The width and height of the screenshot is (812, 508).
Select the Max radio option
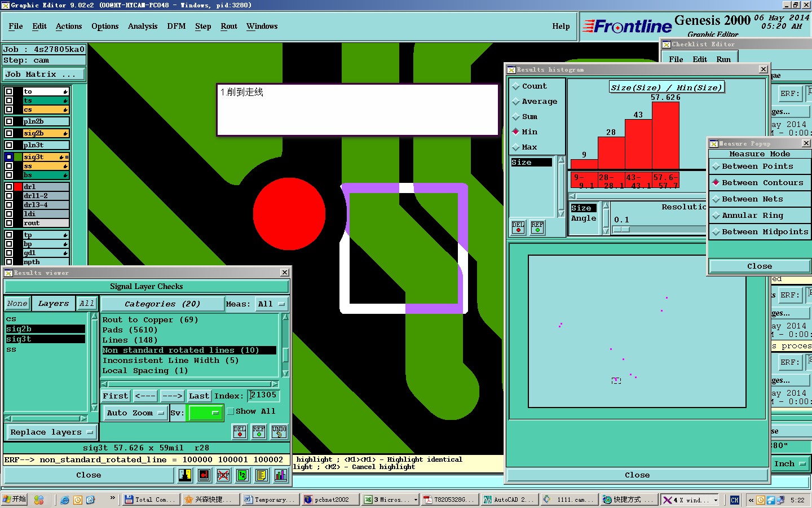pos(515,147)
